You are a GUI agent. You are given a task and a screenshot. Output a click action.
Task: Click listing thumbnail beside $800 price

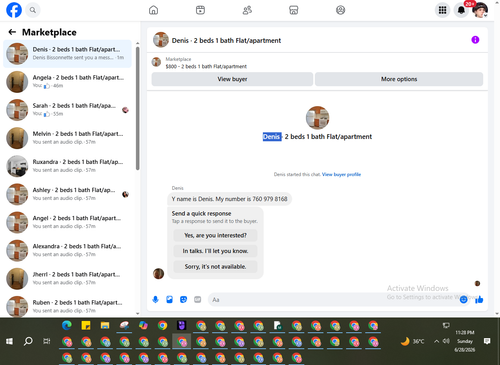[156, 62]
